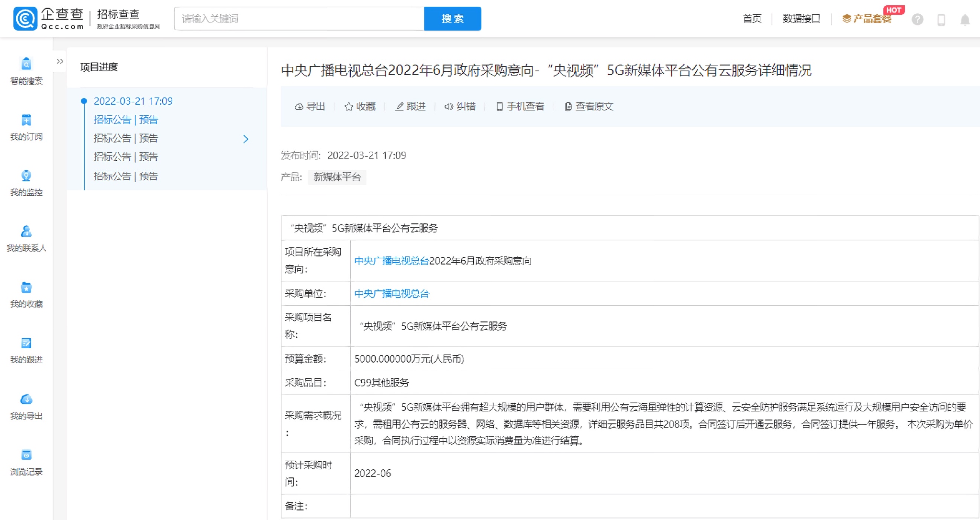The height and width of the screenshot is (520, 980).
Task: Select second 招标公告 | 预告 entry
Action: point(126,138)
